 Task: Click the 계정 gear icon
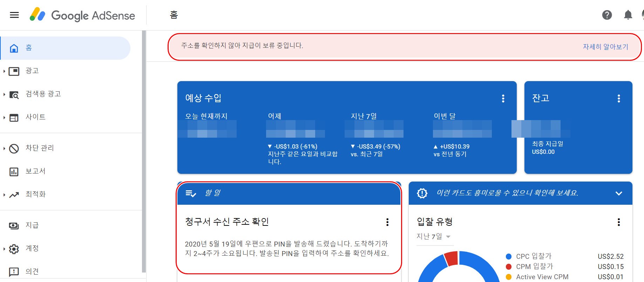click(14, 249)
